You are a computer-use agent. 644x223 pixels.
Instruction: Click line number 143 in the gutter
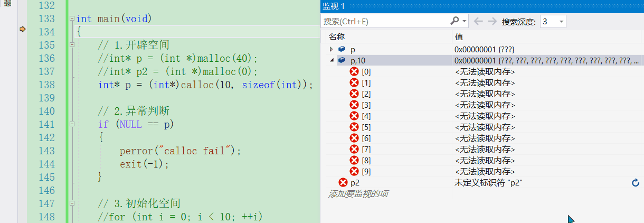pos(47,151)
